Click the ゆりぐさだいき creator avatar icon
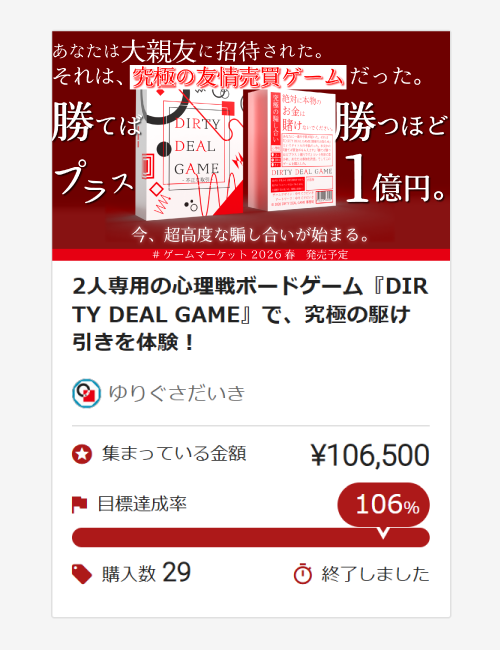 [86, 393]
